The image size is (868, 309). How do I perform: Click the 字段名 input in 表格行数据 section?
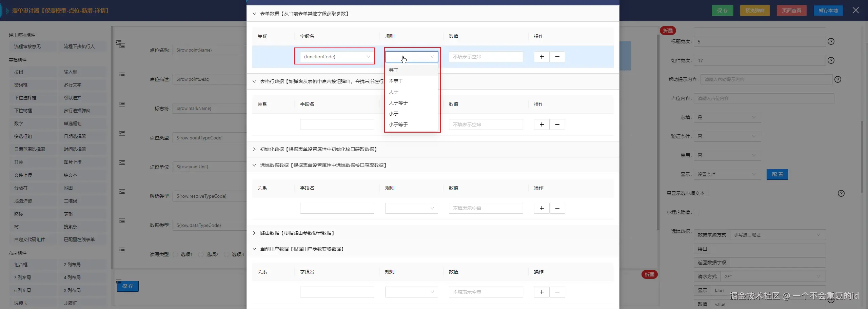pos(337,124)
